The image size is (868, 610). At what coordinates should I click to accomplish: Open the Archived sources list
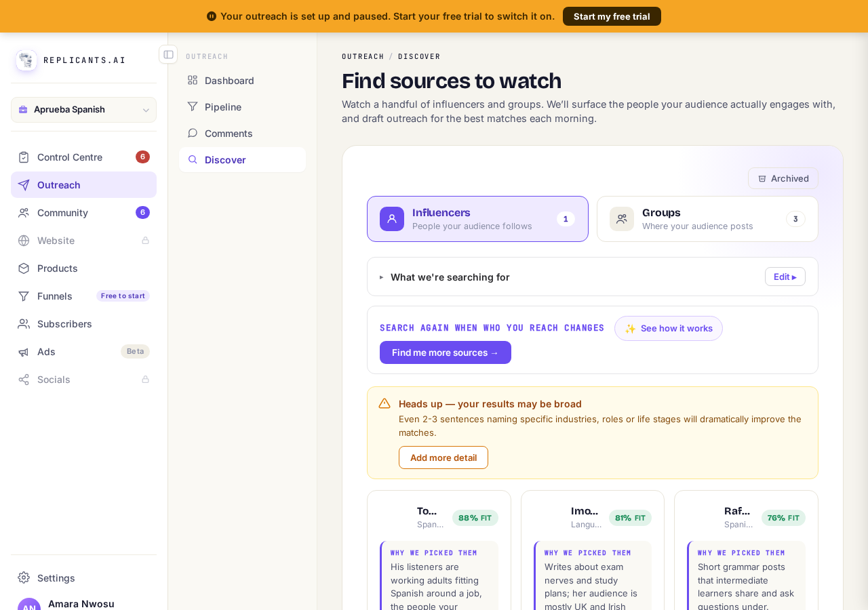(783, 178)
